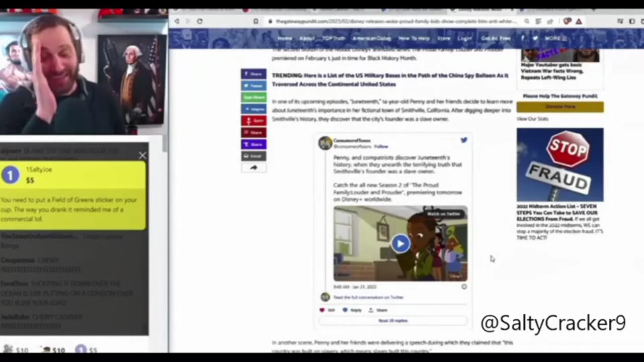Click the browser forward arrow
Viewport: 644px width, 362px height.
point(188,21)
